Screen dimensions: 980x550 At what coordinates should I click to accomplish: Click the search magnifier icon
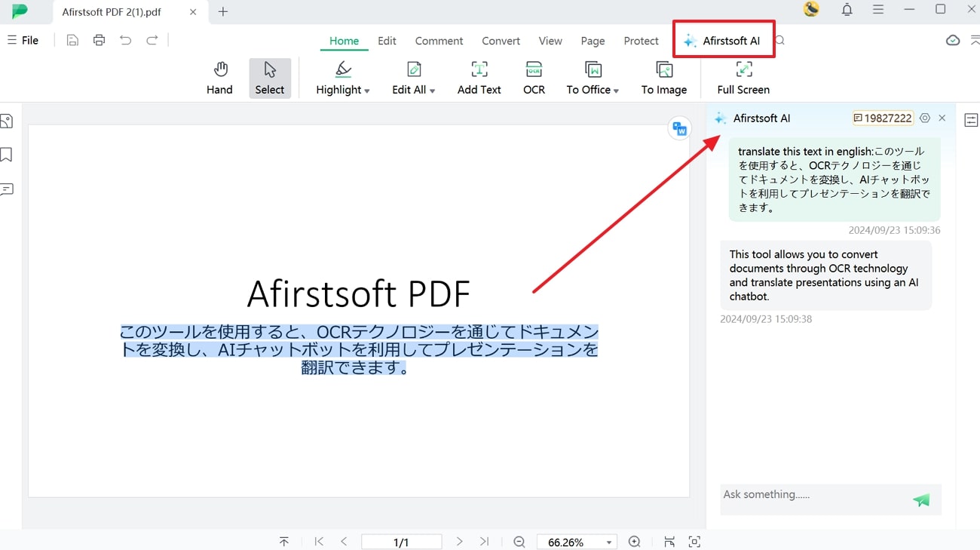pos(780,40)
